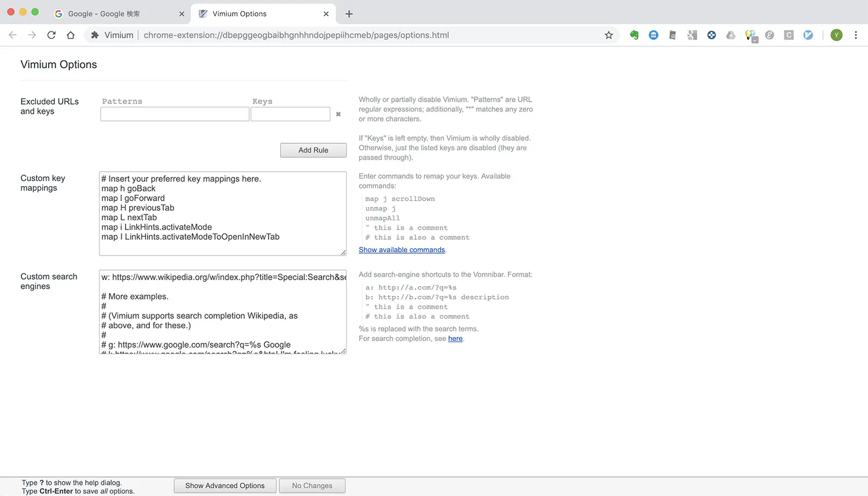
Task: Click the browser address bar URL
Action: (296, 35)
